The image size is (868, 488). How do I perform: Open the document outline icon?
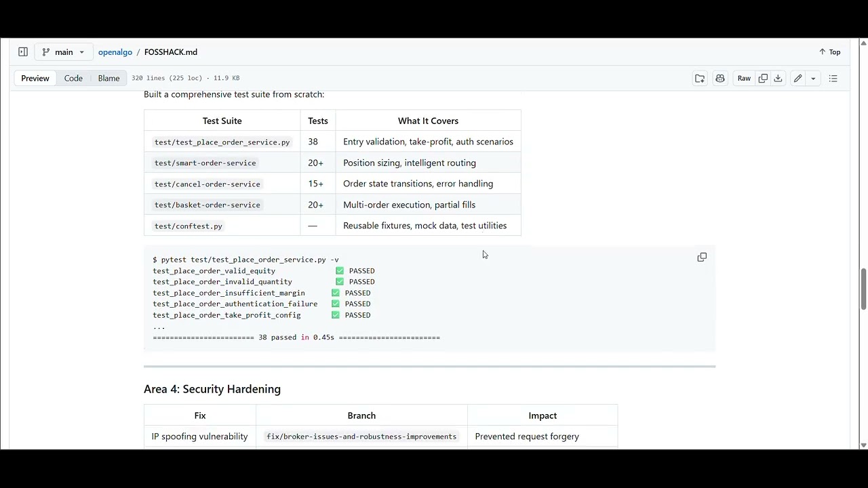coord(833,79)
